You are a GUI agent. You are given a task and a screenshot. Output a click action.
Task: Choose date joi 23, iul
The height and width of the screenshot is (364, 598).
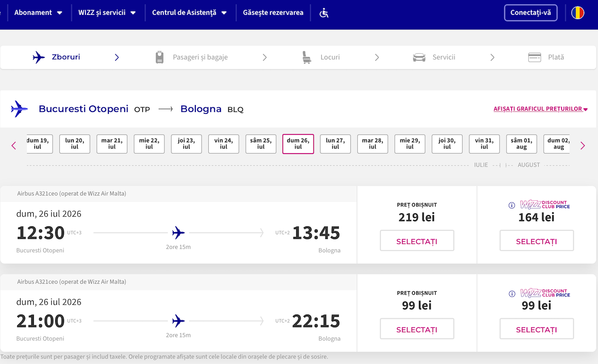pos(186,144)
